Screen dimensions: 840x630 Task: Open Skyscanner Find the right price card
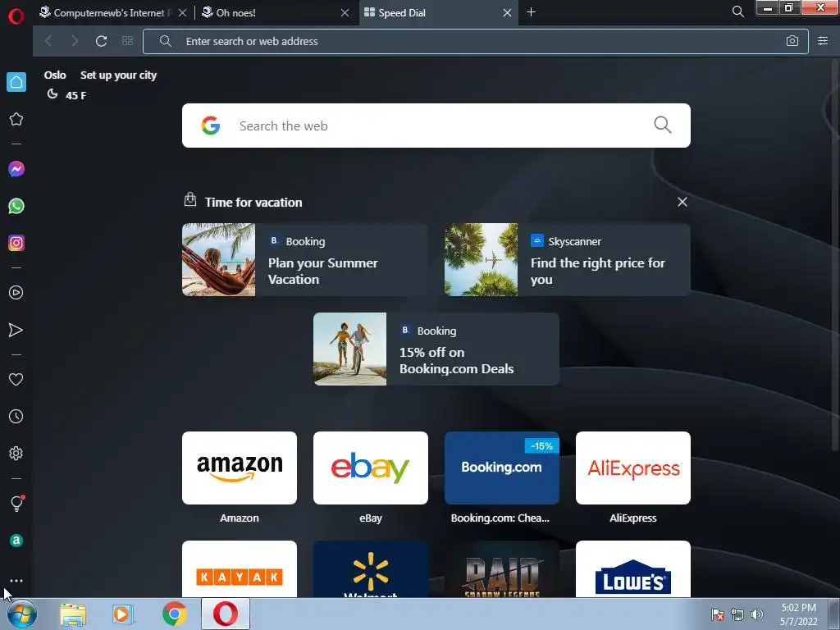click(x=568, y=259)
